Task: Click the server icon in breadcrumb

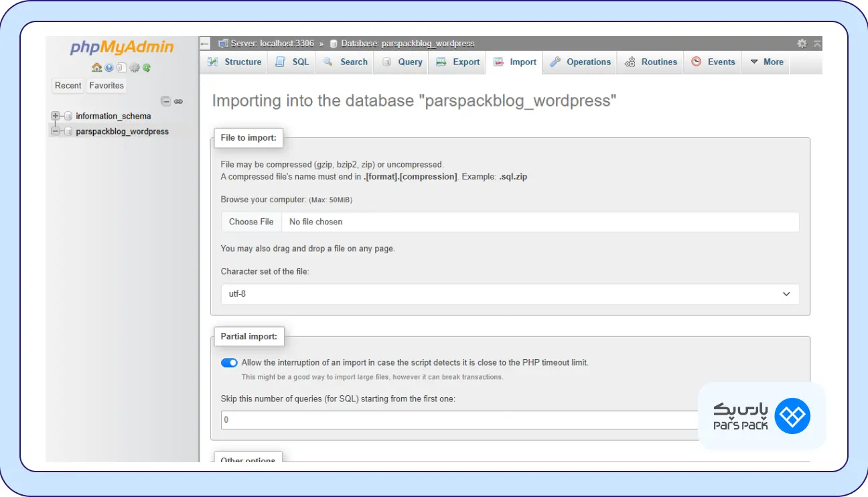Action: point(223,44)
